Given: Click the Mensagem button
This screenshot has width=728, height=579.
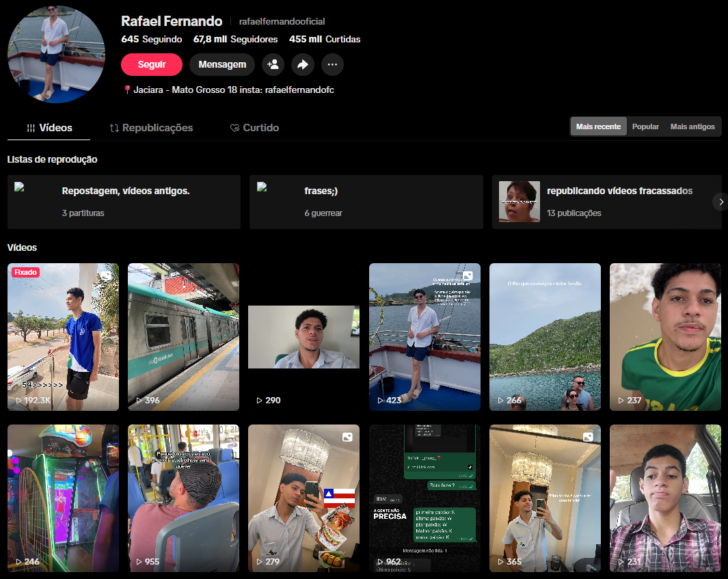Looking at the screenshot, I should coord(222,64).
